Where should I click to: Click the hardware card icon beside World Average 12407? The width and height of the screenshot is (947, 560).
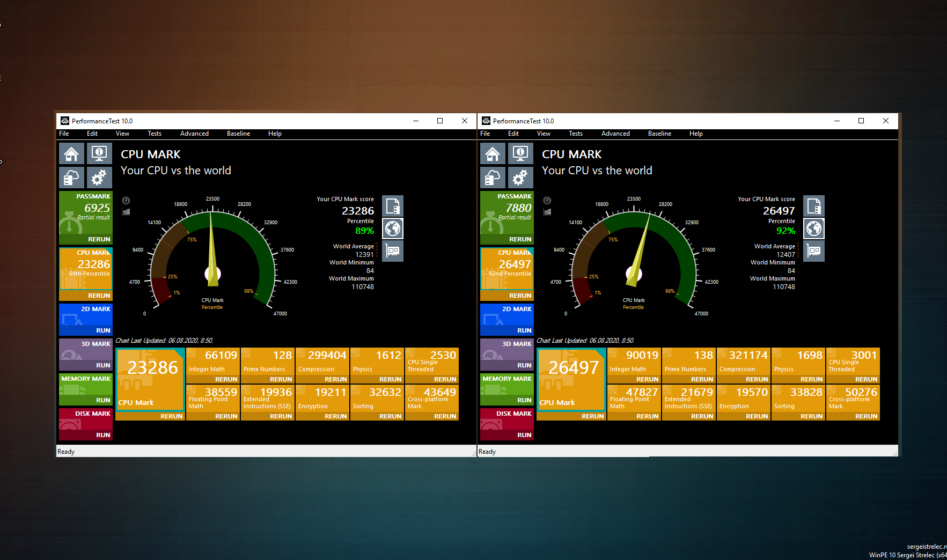coord(814,251)
